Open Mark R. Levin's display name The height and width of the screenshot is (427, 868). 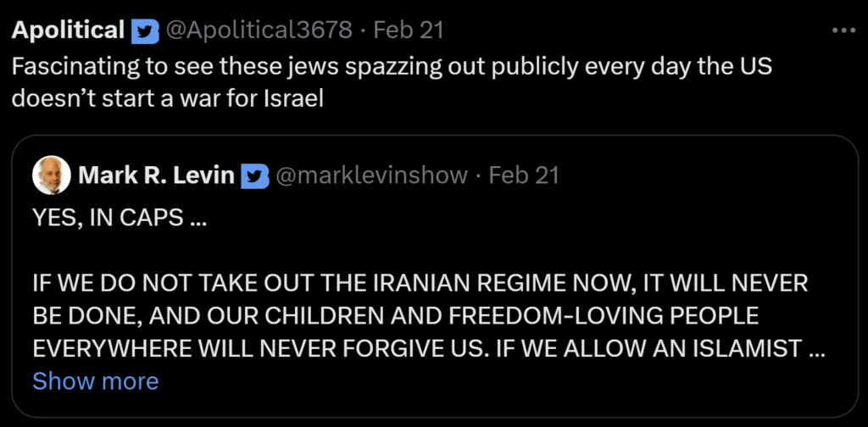(158, 175)
